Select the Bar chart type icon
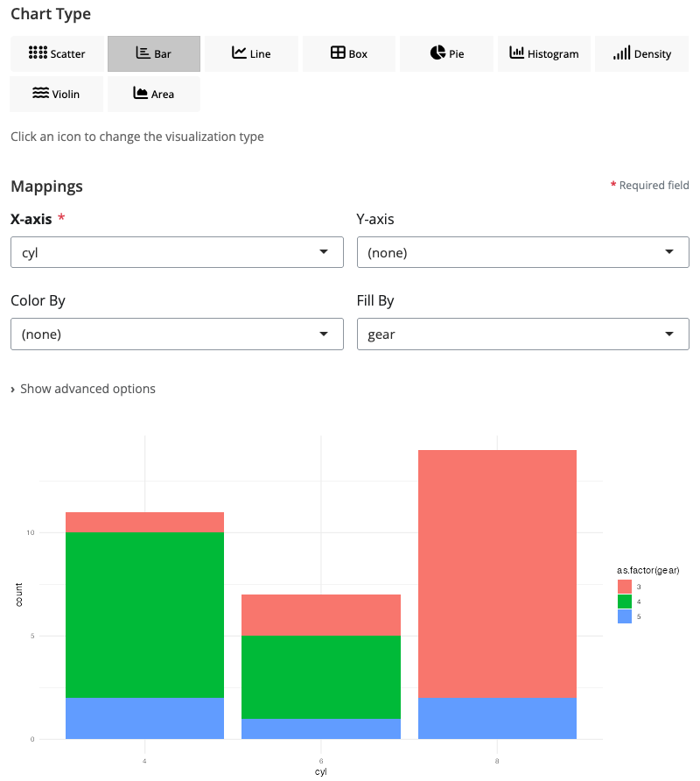The width and height of the screenshot is (700, 781). [154, 53]
